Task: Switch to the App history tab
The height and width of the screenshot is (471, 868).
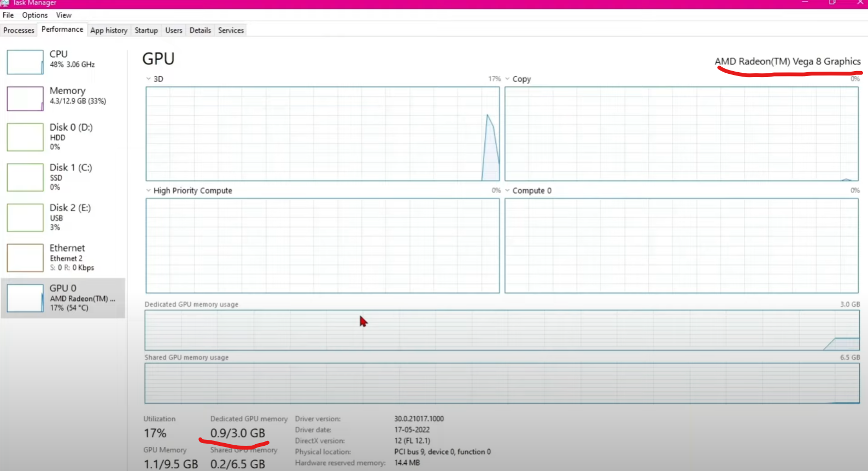Action: (109, 31)
